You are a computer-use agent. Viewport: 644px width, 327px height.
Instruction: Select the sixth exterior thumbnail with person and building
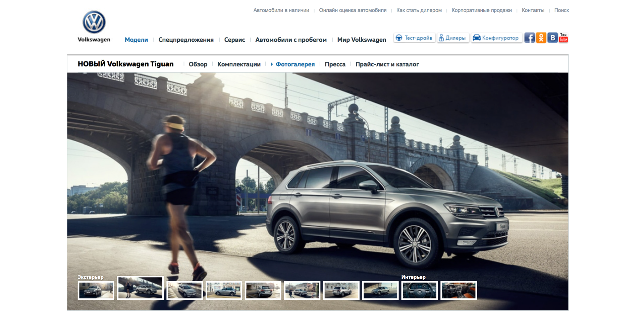tap(302, 290)
